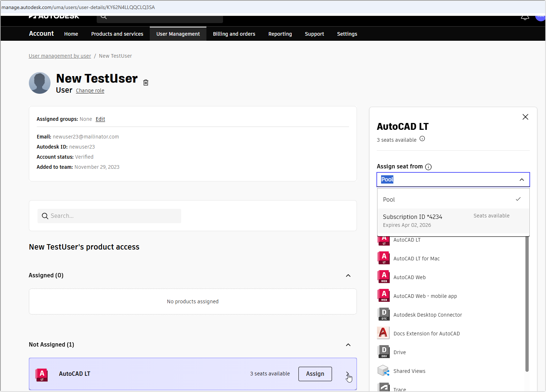Click the AutoCAD Web mobile app icon
Screen dimensions: 546x392
point(383,295)
